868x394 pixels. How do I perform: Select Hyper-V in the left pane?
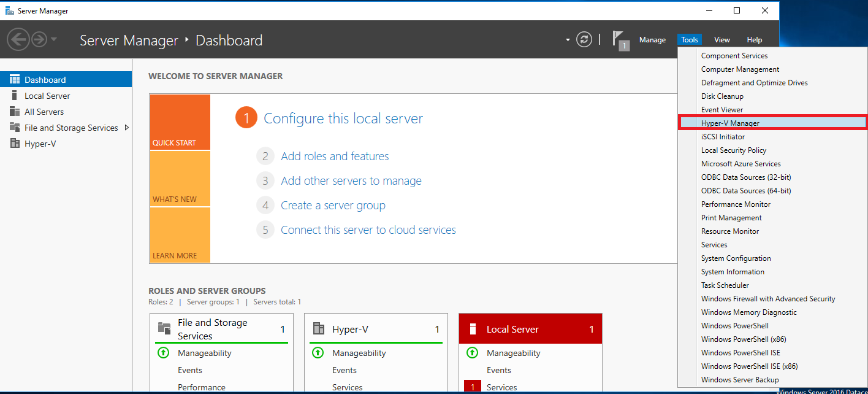point(66,144)
